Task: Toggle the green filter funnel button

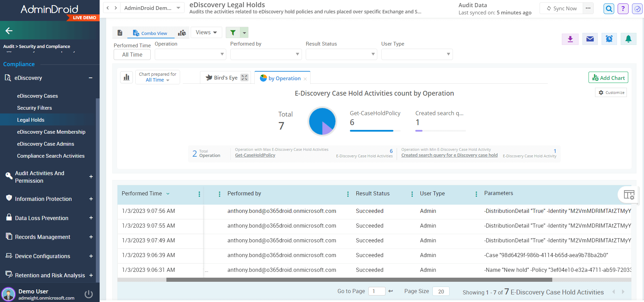Action: (x=233, y=33)
